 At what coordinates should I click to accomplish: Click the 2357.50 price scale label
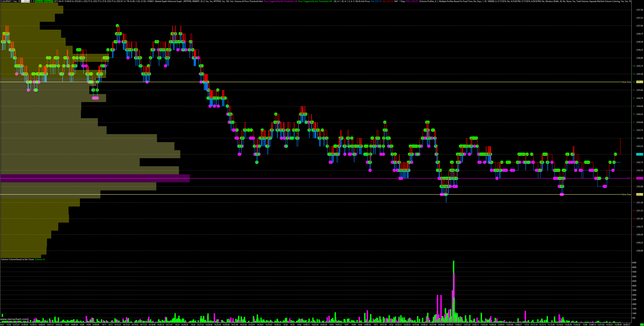pyautogui.click(x=639, y=10)
